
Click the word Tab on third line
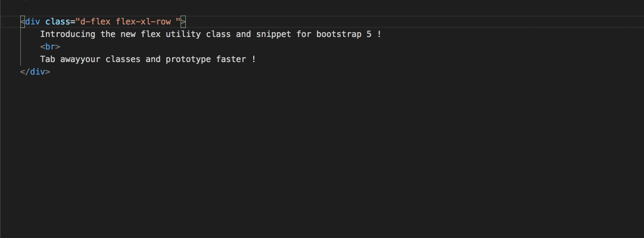coord(48,59)
